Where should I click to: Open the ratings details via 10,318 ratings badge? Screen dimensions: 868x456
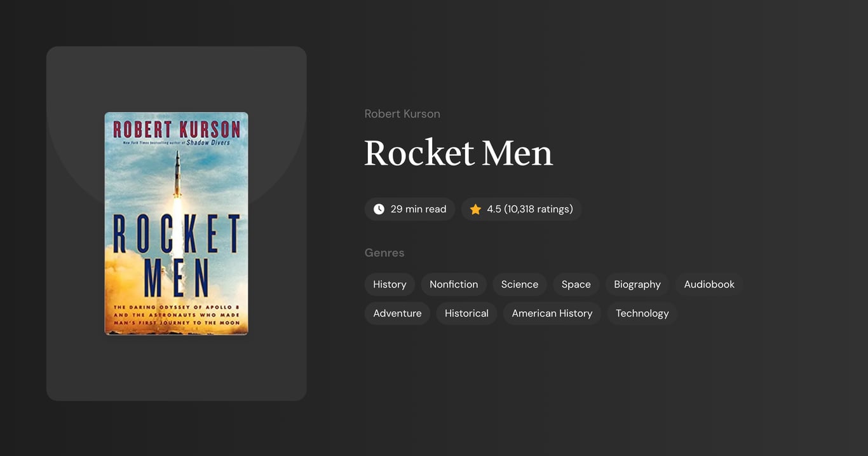tap(521, 209)
